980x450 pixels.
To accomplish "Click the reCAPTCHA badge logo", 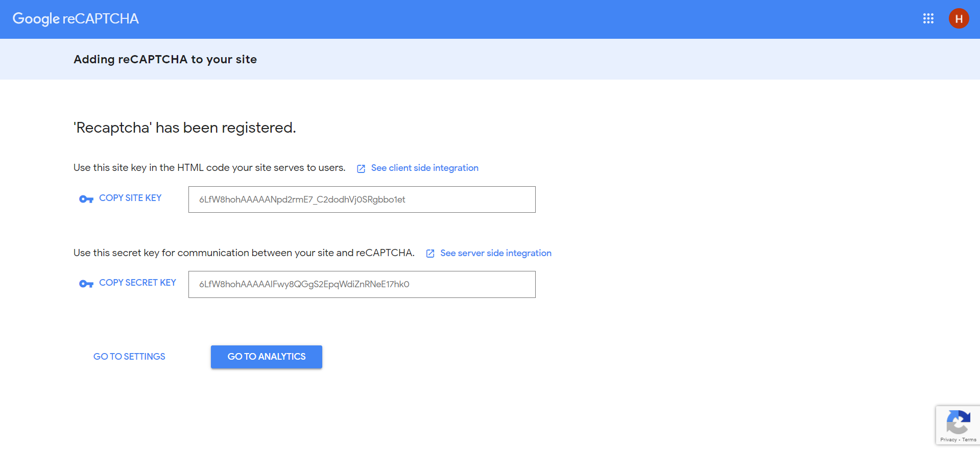I will (958, 422).
